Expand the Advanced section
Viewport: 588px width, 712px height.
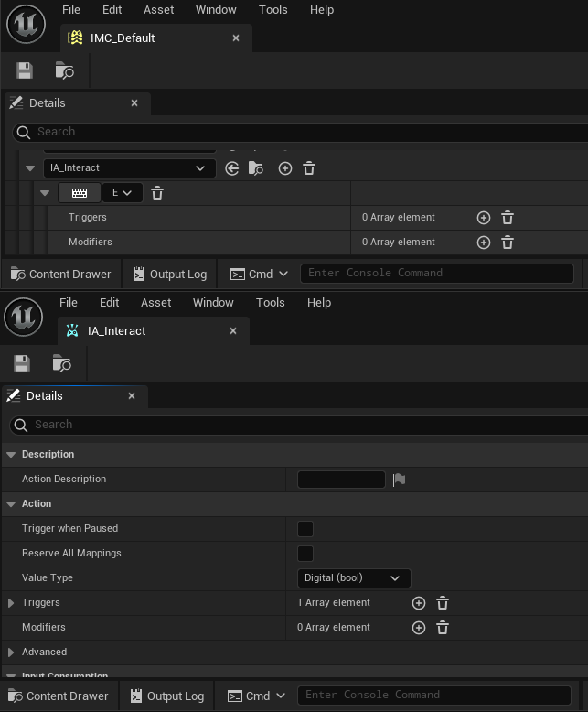(x=11, y=653)
